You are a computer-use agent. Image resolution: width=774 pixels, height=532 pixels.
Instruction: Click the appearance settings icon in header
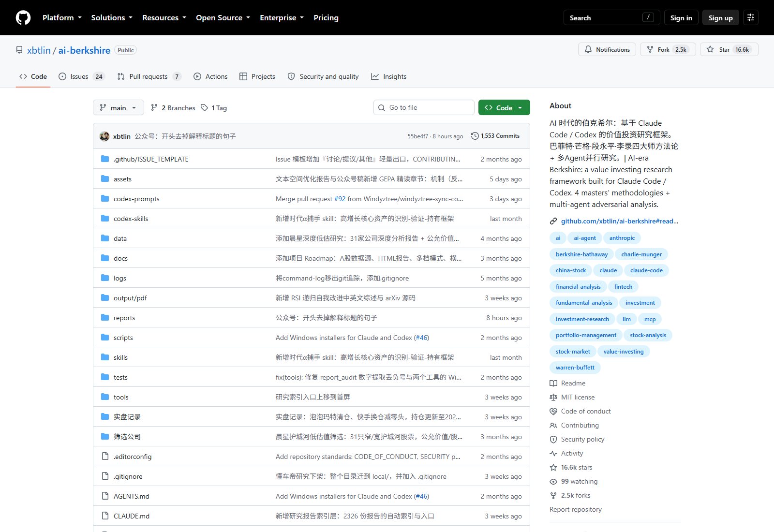tap(751, 18)
